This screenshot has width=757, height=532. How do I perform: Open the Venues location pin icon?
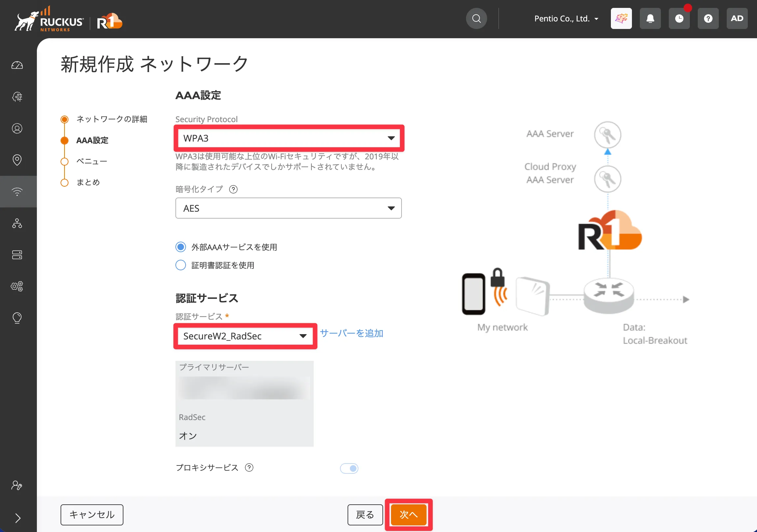17,160
